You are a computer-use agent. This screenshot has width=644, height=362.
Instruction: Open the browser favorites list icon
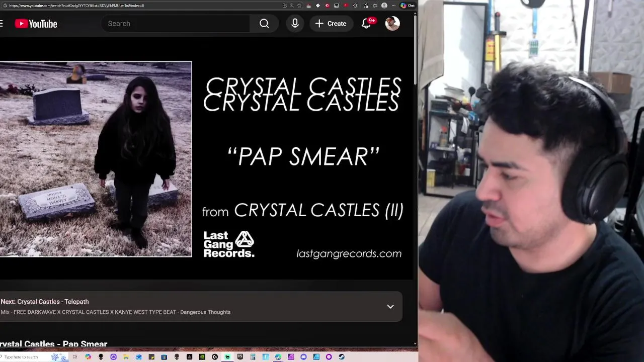click(375, 6)
